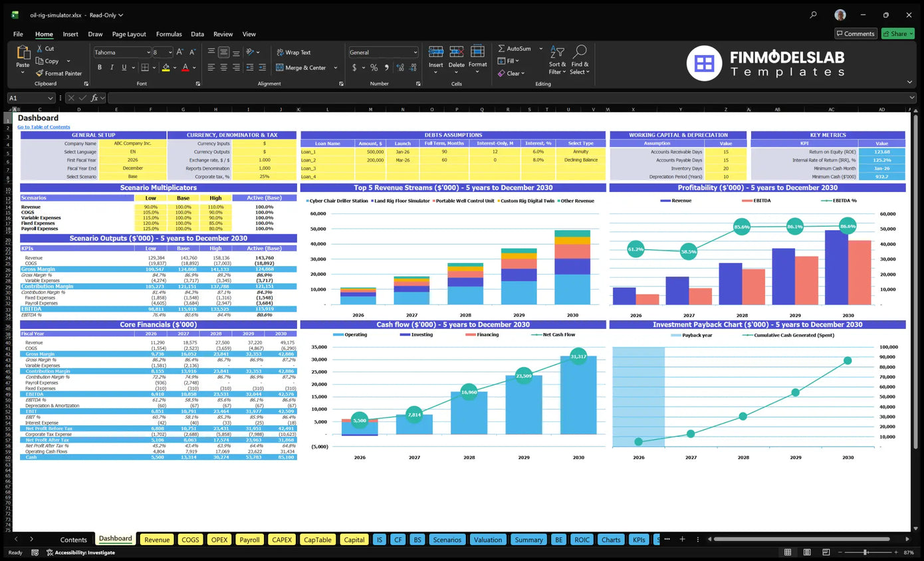This screenshot has height=561, width=924.
Task: Click the Insert Function fx icon
Action: click(94, 98)
